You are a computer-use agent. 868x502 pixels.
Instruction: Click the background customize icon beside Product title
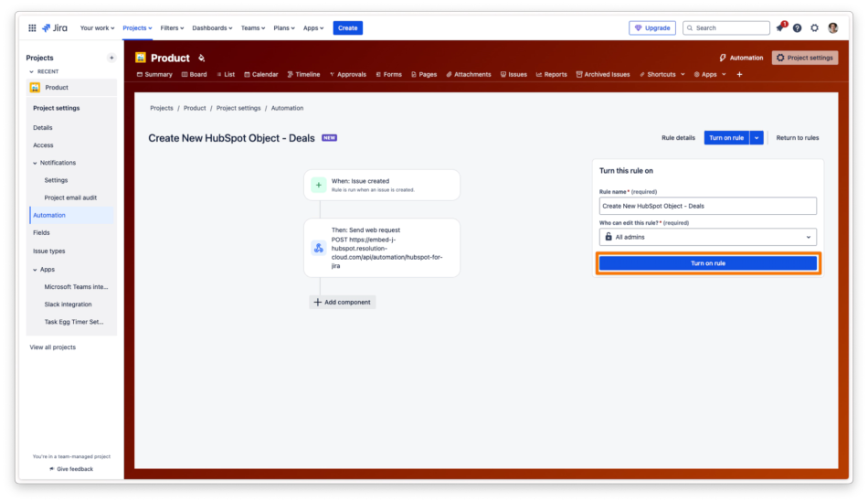pos(202,59)
